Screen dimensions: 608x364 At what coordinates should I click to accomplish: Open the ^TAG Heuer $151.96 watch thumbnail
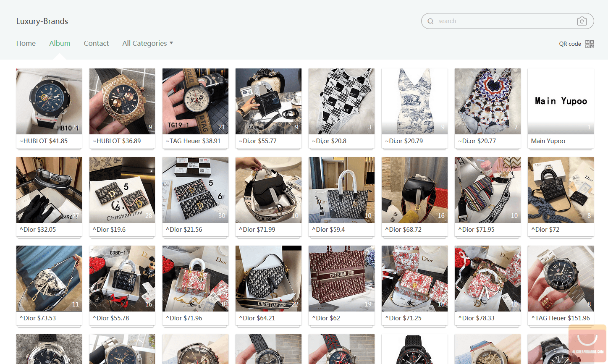[561, 278]
